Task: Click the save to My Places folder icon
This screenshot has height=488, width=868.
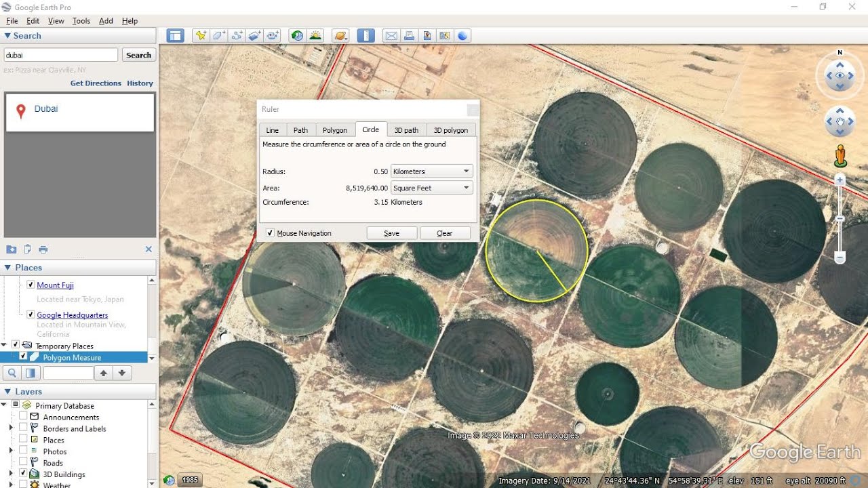Action: click(12, 249)
